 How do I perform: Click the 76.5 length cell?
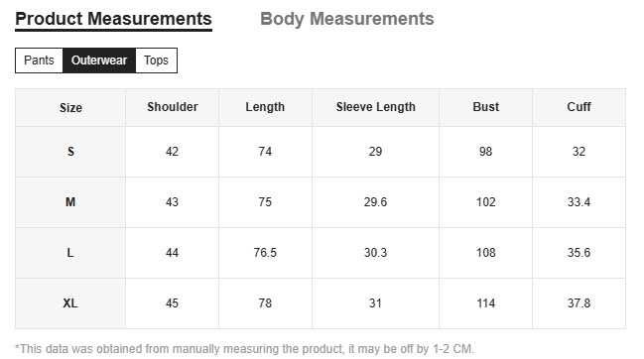pos(265,253)
